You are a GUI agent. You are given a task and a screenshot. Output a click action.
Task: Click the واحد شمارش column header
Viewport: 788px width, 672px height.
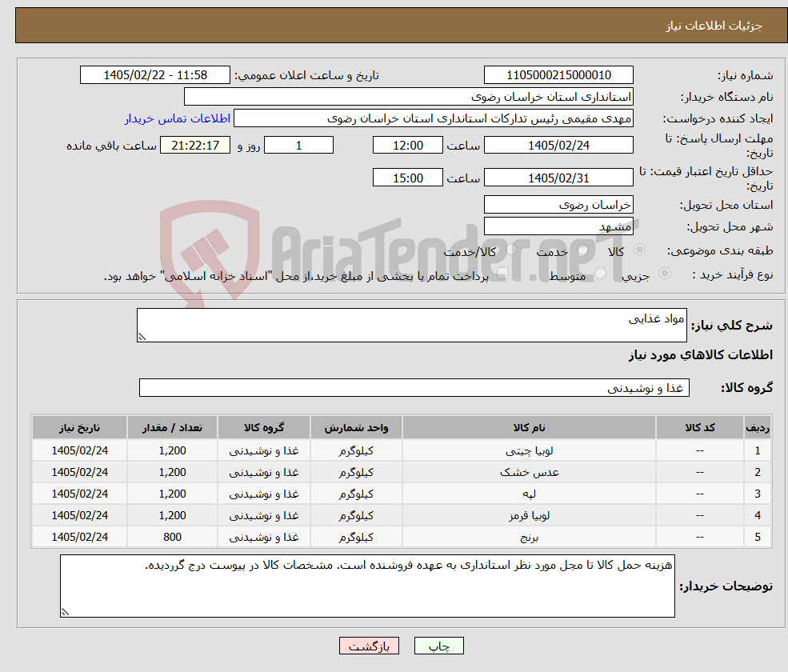[356, 428]
